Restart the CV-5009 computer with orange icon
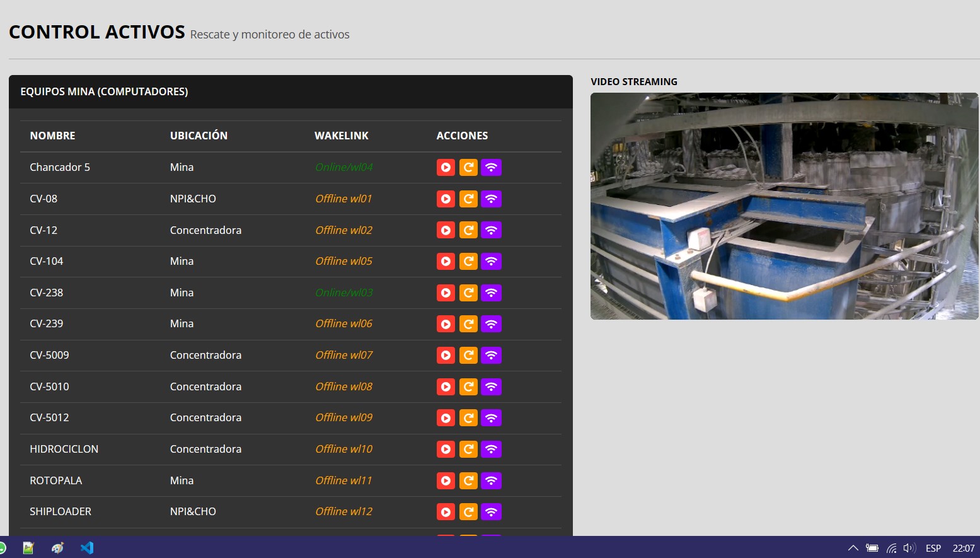Screen dimensions: 980x558 pos(468,356)
